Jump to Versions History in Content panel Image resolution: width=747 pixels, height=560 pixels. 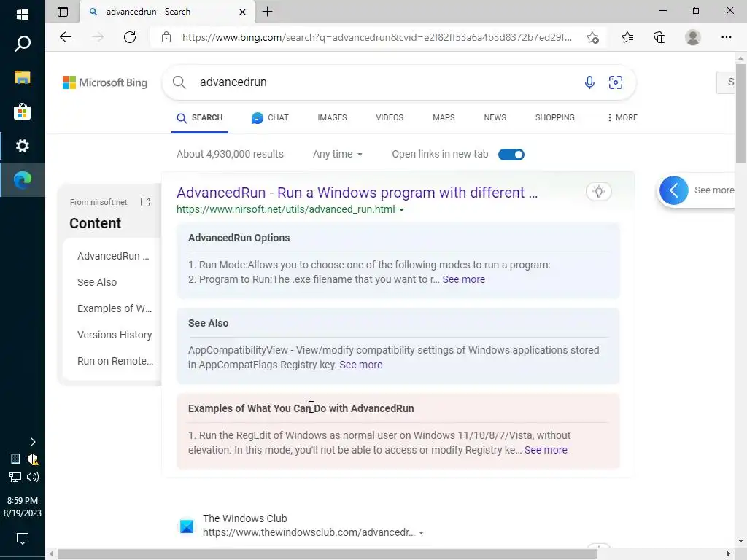click(115, 335)
